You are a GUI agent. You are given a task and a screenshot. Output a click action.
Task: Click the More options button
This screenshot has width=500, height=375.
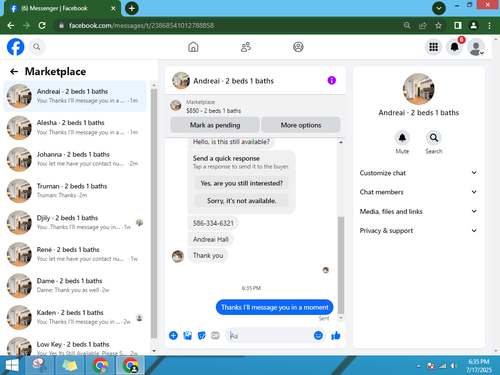click(301, 125)
